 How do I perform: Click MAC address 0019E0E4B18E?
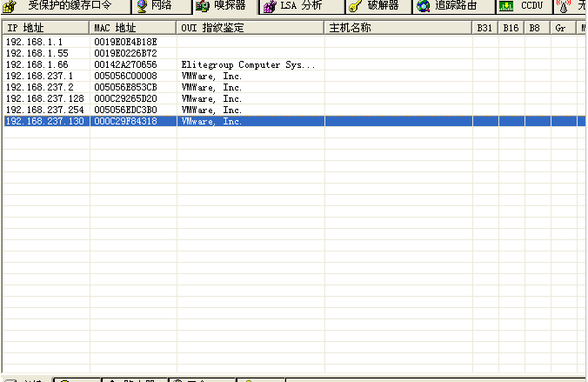[x=125, y=42]
